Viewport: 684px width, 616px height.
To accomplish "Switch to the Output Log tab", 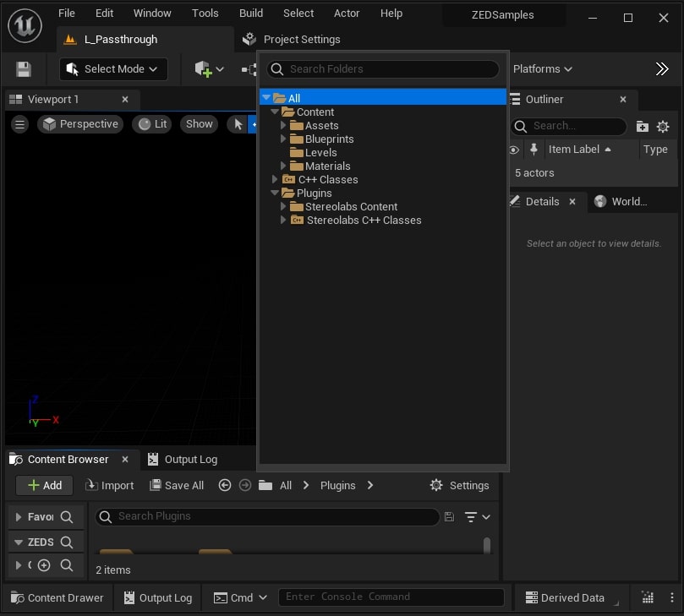I will 183,459.
